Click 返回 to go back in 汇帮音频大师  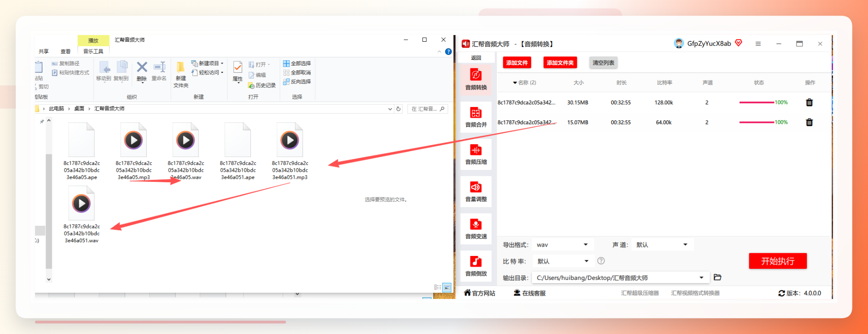pyautogui.click(x=476, y=58)
